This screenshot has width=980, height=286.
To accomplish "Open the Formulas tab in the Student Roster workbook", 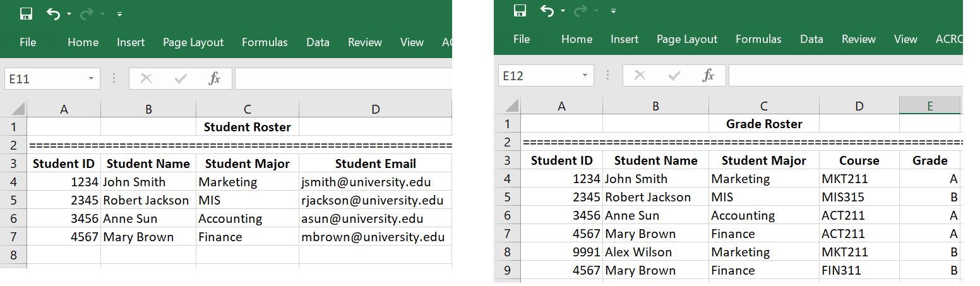I will [265, 42].
